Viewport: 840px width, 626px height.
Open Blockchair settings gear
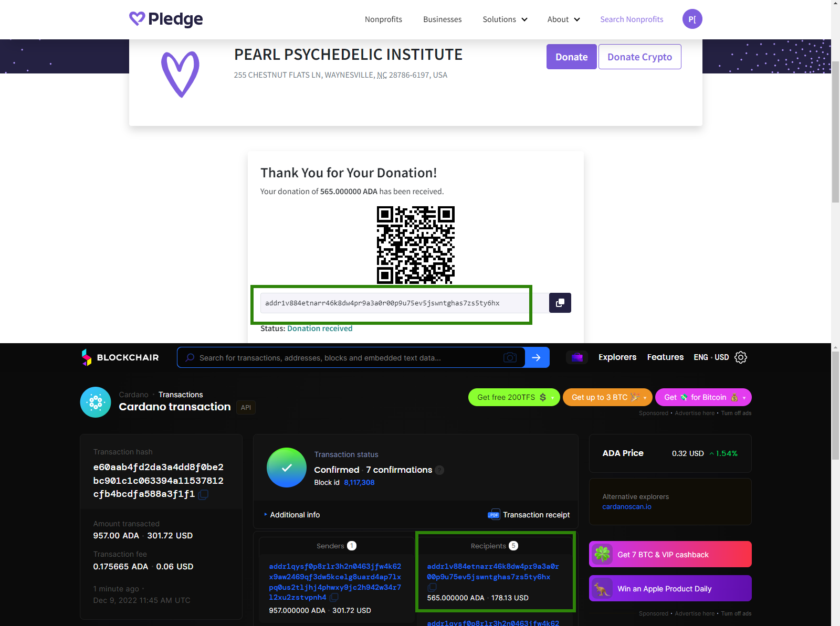point(741,357)
